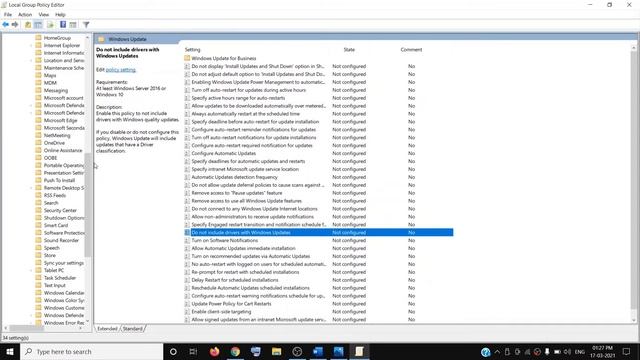640x360 pixels.
Task: Select 'Delay Restart for scheduled installations' setting
Action: [235, 280]
